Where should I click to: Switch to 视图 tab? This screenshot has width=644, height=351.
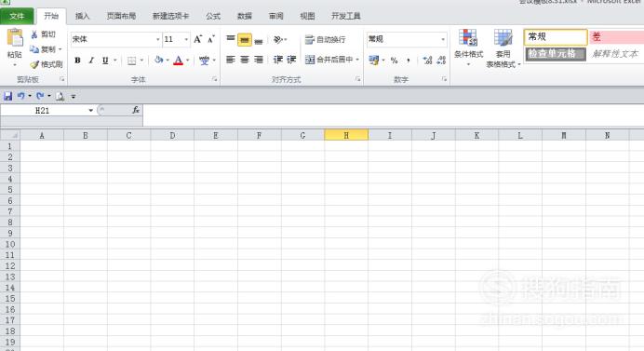pos(307,16)
